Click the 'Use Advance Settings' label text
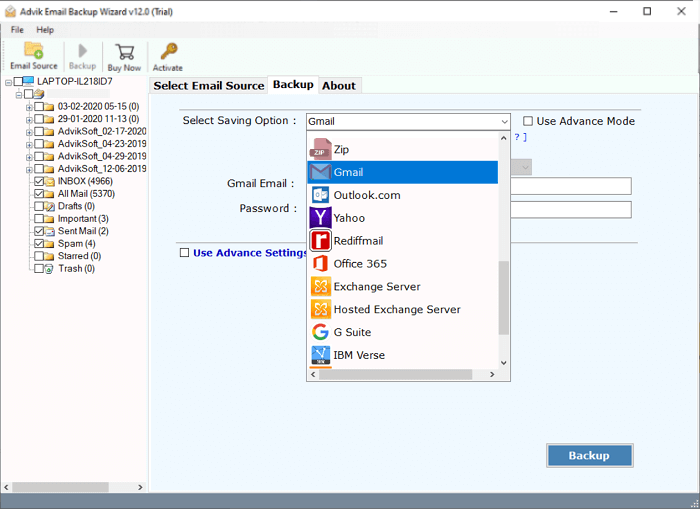Viewport: 700px width, 509px height. pos(250,253)
